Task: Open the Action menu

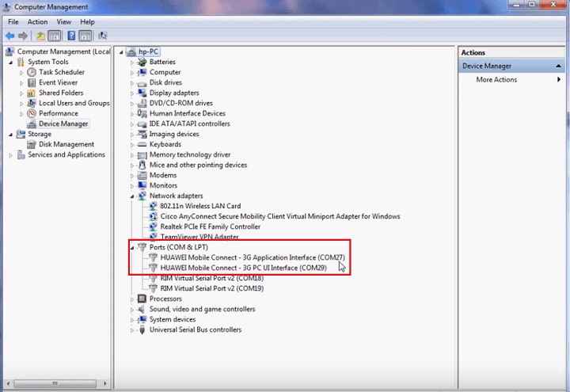Action: [x=37, y=22]
